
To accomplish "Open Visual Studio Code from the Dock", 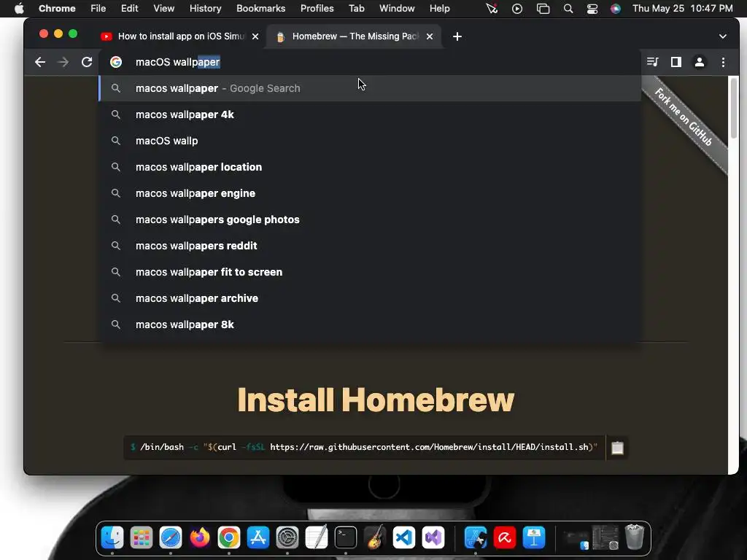I will coord(404,538).
